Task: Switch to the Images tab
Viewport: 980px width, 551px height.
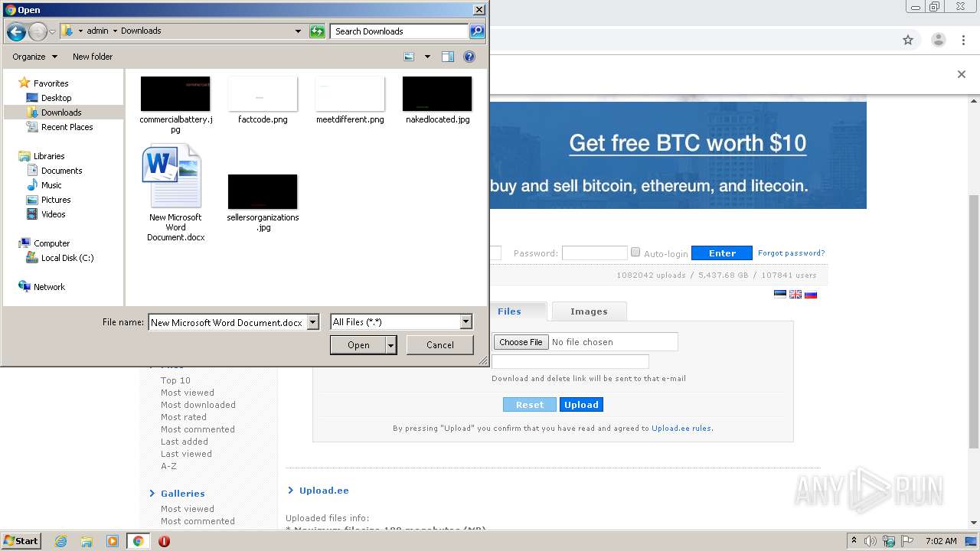Action: tap(589, 311)
